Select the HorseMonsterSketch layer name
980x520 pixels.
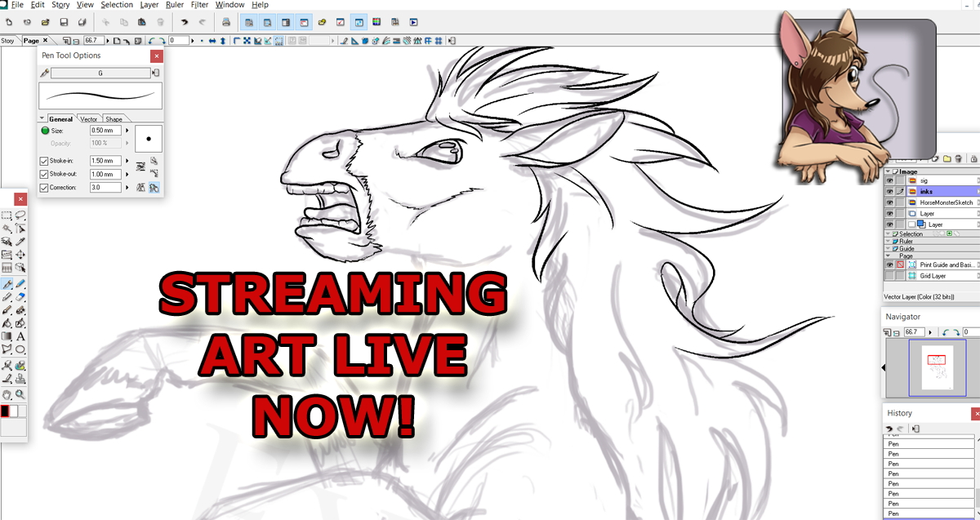946,202
